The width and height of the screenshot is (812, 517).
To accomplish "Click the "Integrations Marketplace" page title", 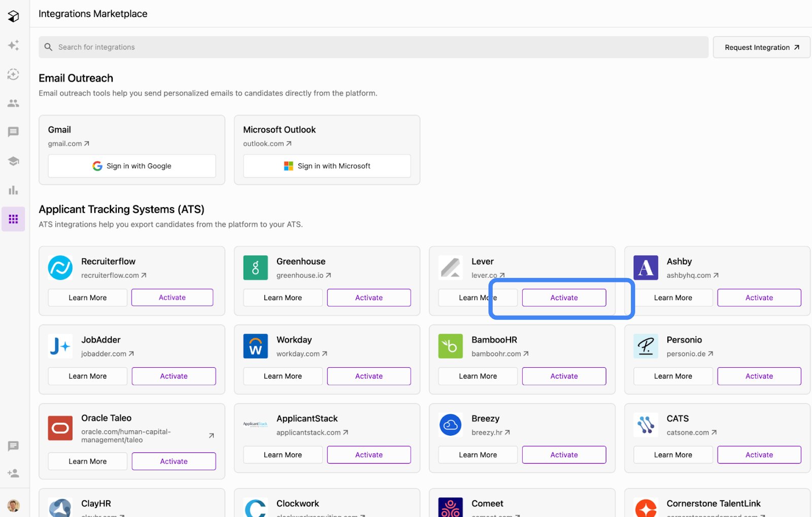I will (x=93, y=14).
